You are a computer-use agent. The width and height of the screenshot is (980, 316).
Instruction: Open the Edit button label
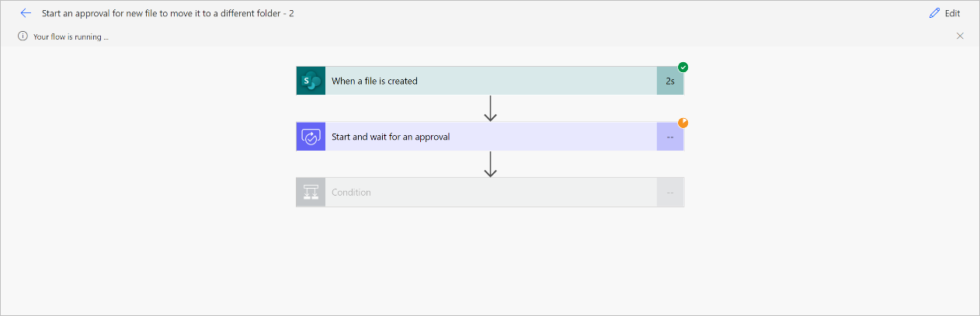coord(952,13)
